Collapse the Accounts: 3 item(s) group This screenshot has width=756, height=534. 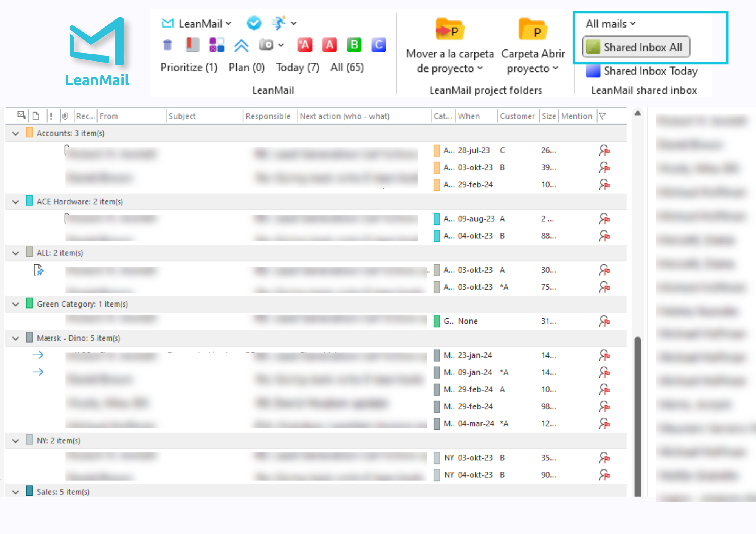click(x=15, y=133)
